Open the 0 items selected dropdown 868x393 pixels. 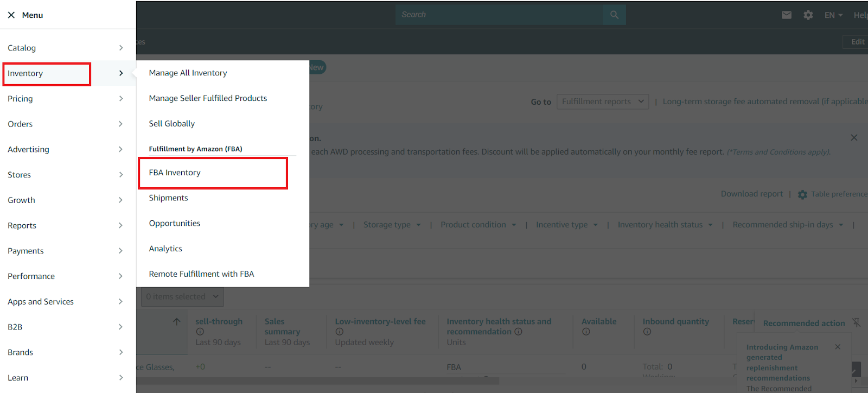[x=183, y=296]
